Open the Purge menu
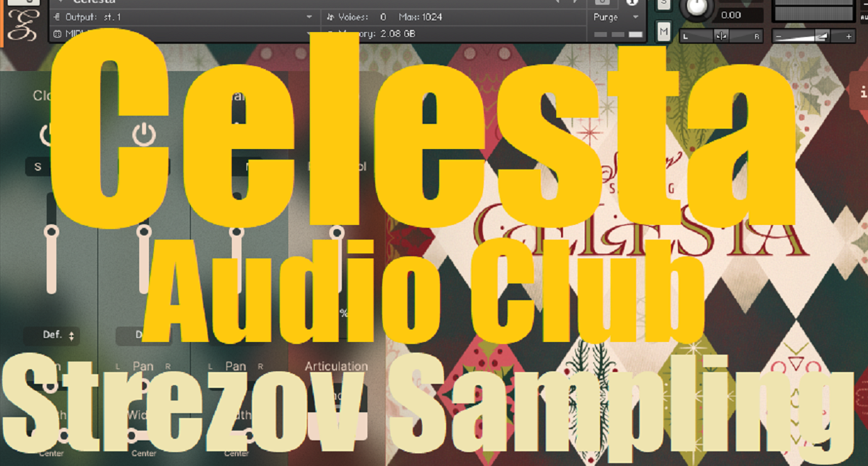Screen dimensions: 868x466 pos(617,17)
